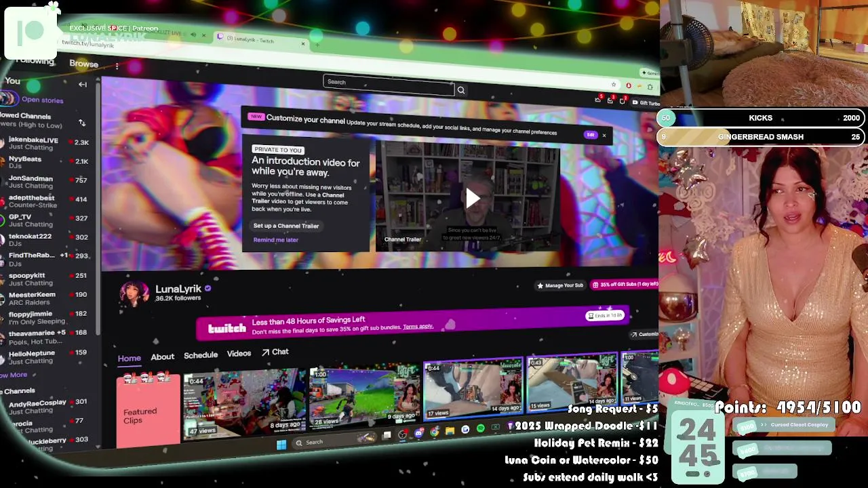The image size is (868, 488).
Task: Open Google Chrome from the taskbar
Action: (x=434, y=432)
